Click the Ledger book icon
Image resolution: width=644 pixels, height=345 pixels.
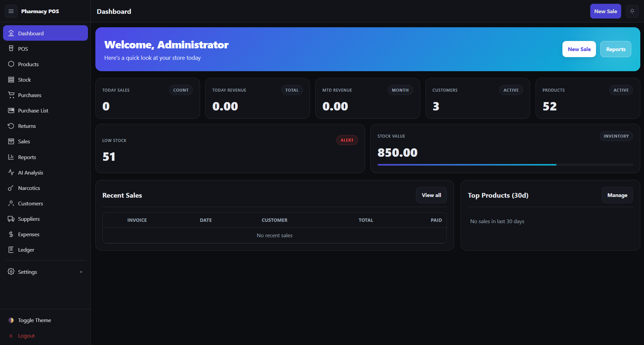pos(11,250)
